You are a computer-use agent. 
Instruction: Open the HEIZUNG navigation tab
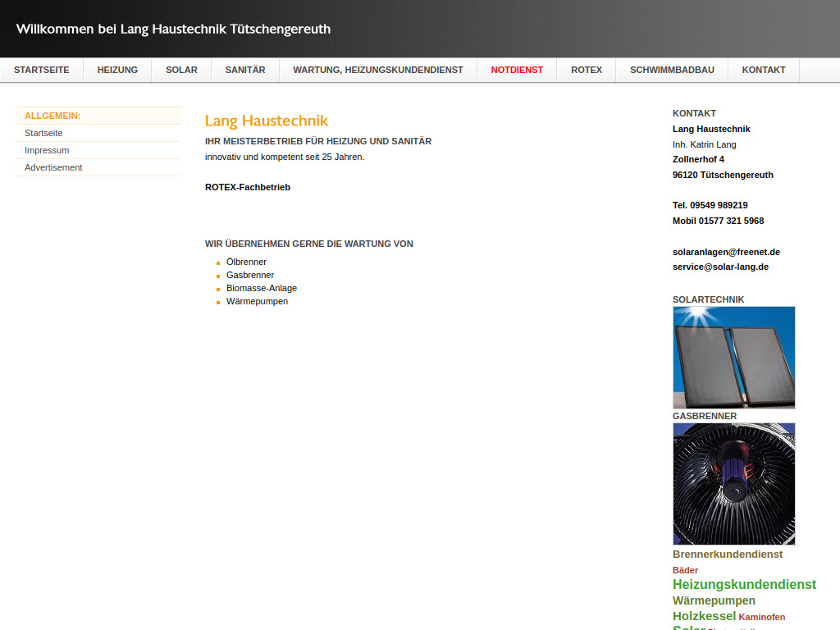click(x=116, y=70)
